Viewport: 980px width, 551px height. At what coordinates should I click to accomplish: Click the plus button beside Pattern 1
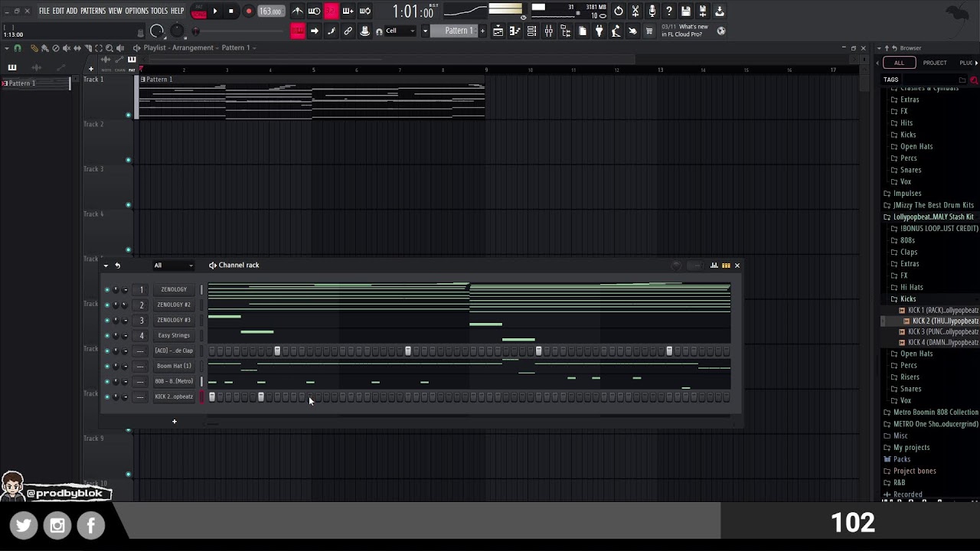coord(482,31)
